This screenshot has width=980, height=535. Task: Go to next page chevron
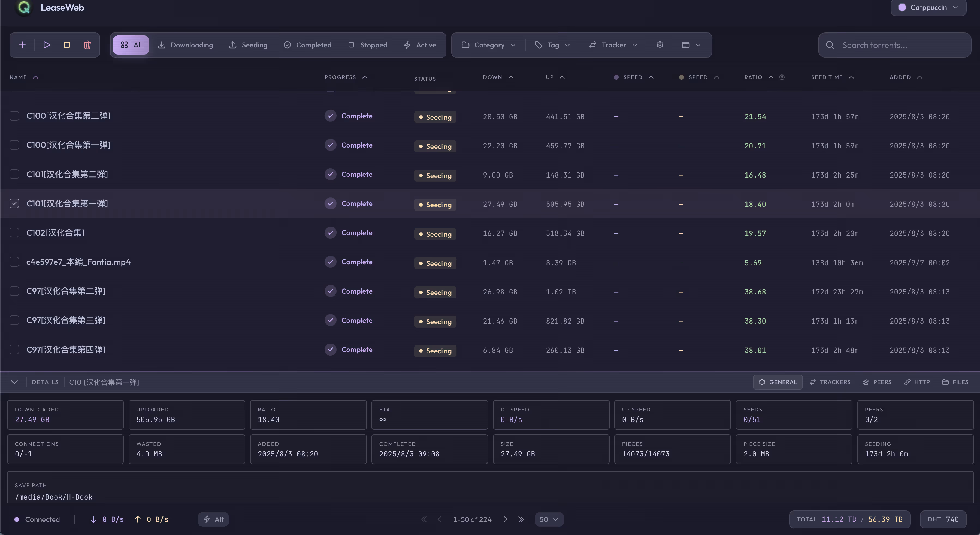pyautogui.click(x=506, y=519)
